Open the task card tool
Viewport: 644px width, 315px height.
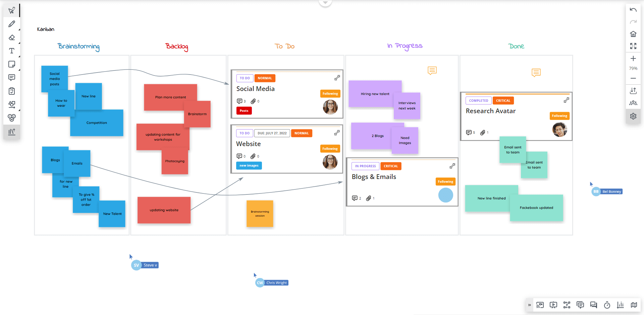tap(12, 91)
